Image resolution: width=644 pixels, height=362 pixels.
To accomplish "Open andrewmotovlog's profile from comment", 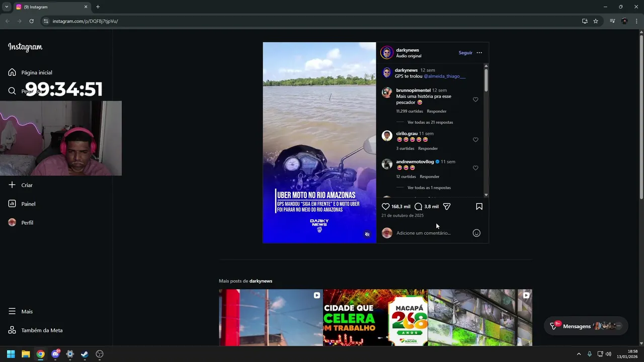I will (x=415, y=162).
